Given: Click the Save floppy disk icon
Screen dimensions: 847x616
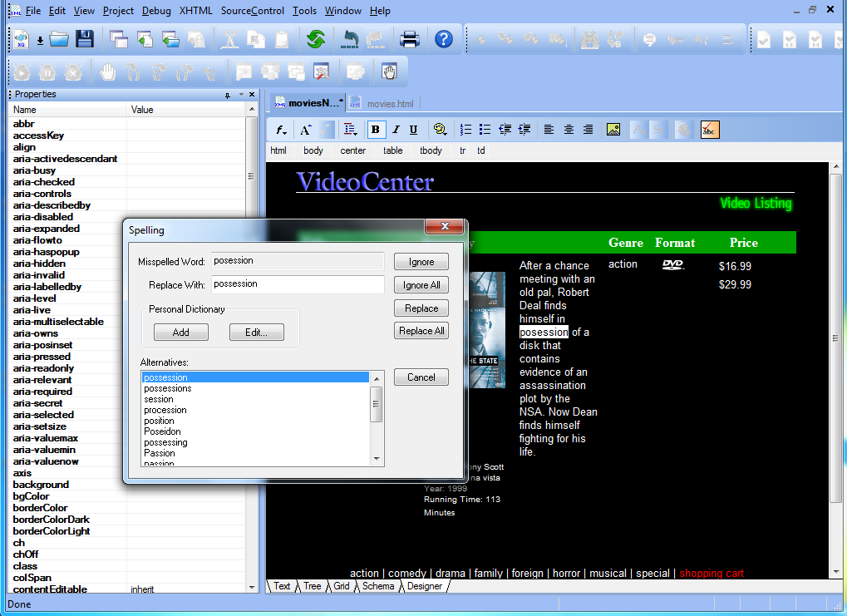Looking at the screenshot, I should (x=84, y=39).
